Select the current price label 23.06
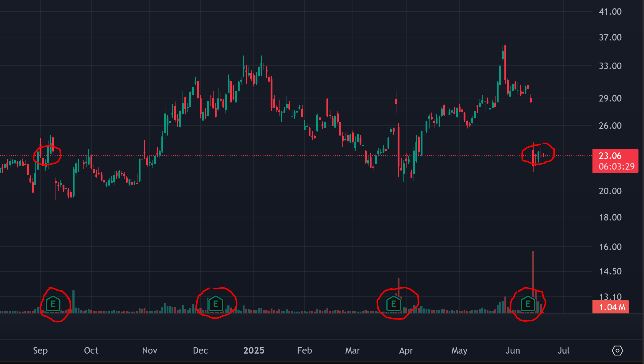The height and width of the screenshot is (364, 644). (x=610, y=156)
